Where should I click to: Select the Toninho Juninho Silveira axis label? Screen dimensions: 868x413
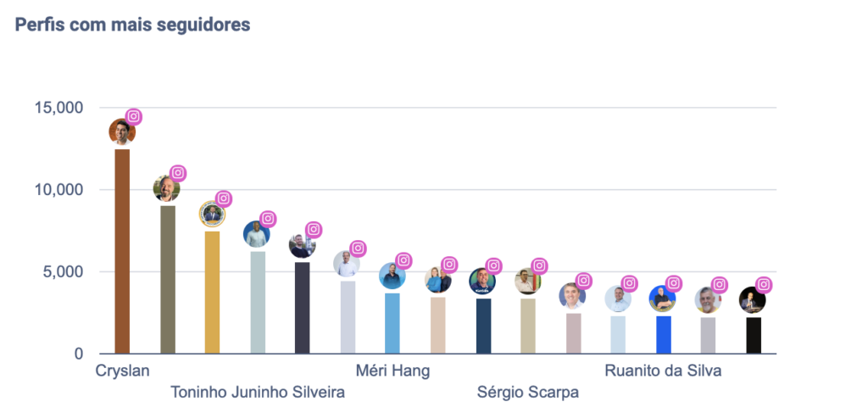click(x=258, y=393)
